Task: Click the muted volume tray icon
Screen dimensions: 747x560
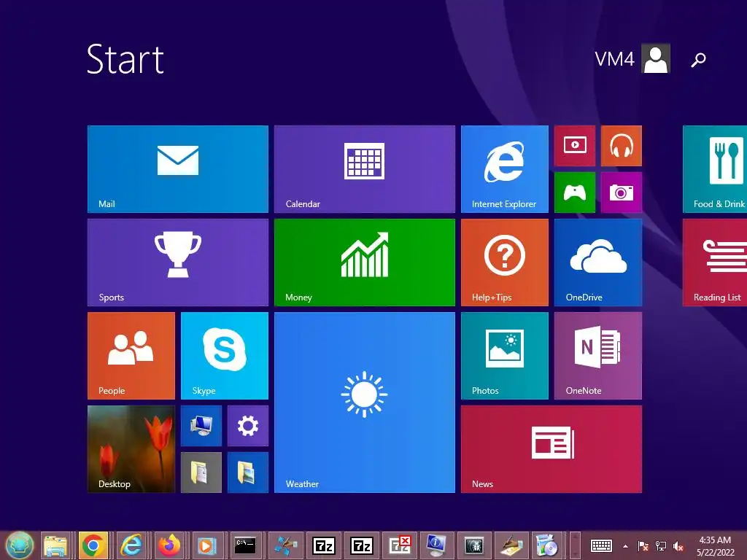Action: [678, 546]
